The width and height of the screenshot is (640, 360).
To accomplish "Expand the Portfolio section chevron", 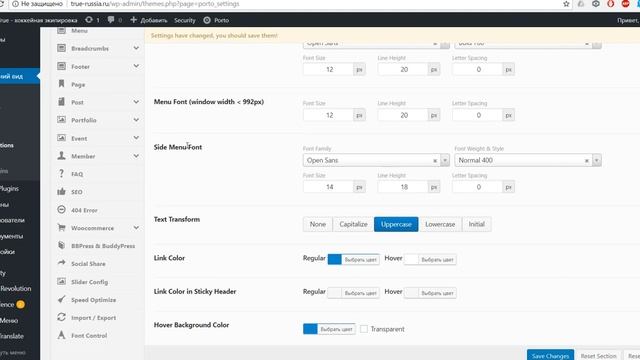I will pyautogui.click(x=136, y=120).
